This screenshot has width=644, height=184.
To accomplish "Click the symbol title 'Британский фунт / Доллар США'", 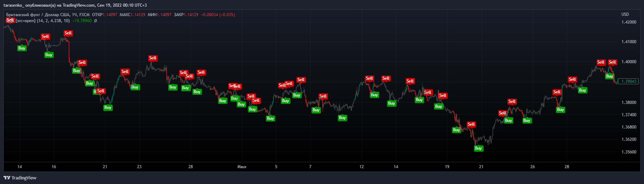I will (38, 15).
